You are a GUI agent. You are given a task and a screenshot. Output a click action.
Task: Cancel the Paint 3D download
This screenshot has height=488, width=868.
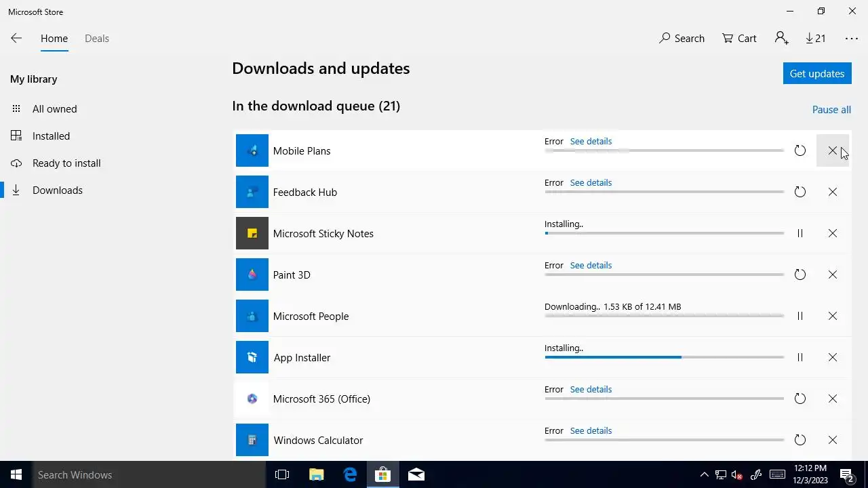tap(833, 274)
